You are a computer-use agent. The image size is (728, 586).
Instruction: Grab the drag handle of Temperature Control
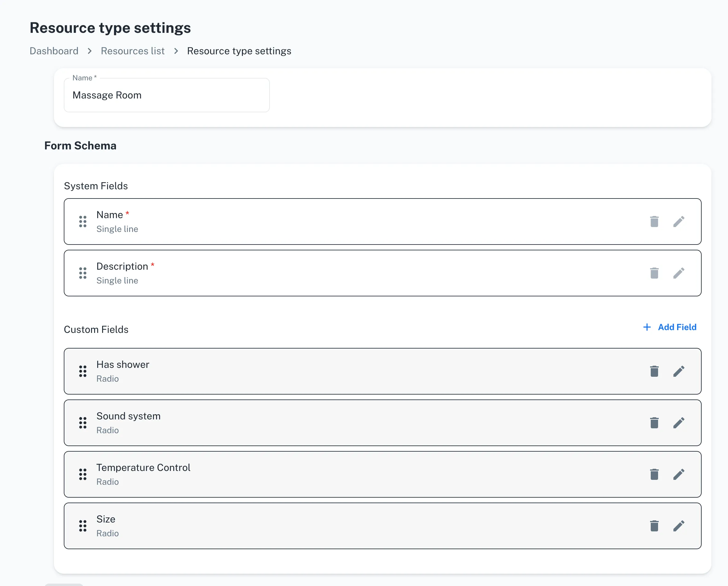[82, 474]
